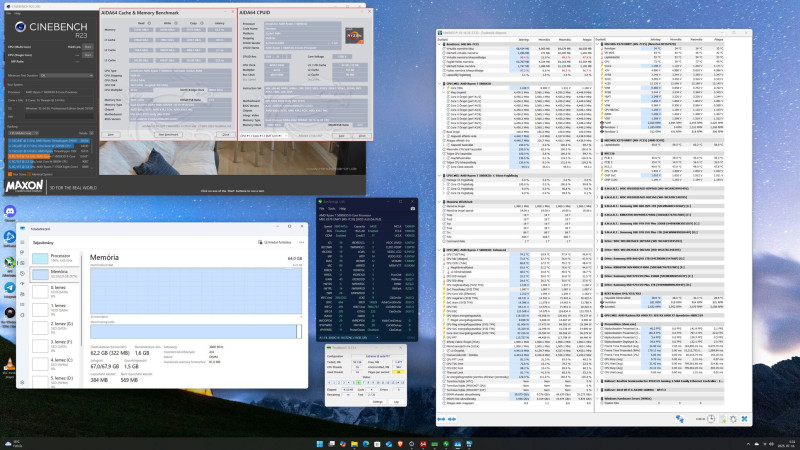Open Telegram desktop shortcut
The image size is (800, 450).
pyautogui.click(x=10, y=289)
